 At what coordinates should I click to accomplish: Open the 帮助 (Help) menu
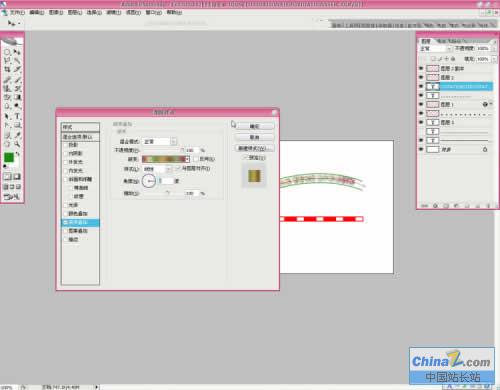[174, 13]
